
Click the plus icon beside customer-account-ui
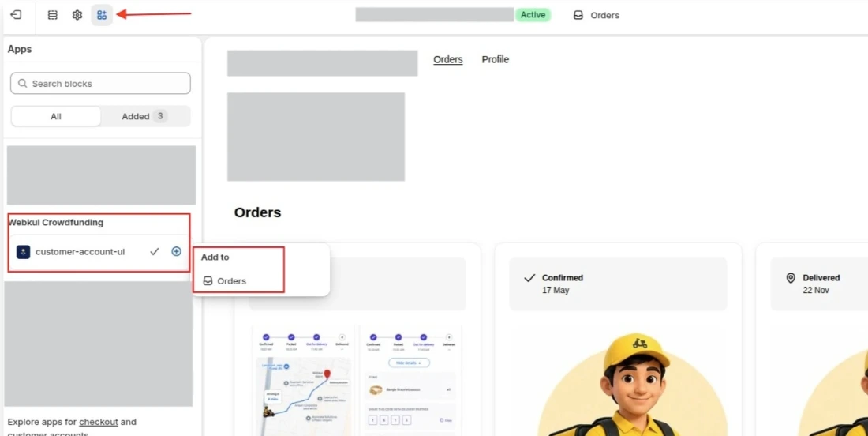[176, 251]
